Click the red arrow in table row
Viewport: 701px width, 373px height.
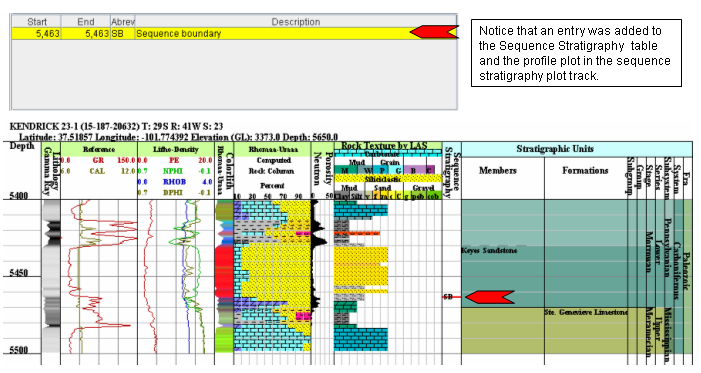coord(434,32)
